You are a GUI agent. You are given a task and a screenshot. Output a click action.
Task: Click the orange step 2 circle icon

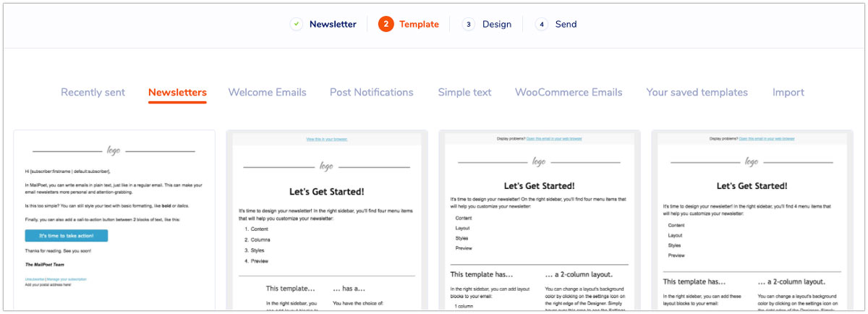tap(386, 24)
